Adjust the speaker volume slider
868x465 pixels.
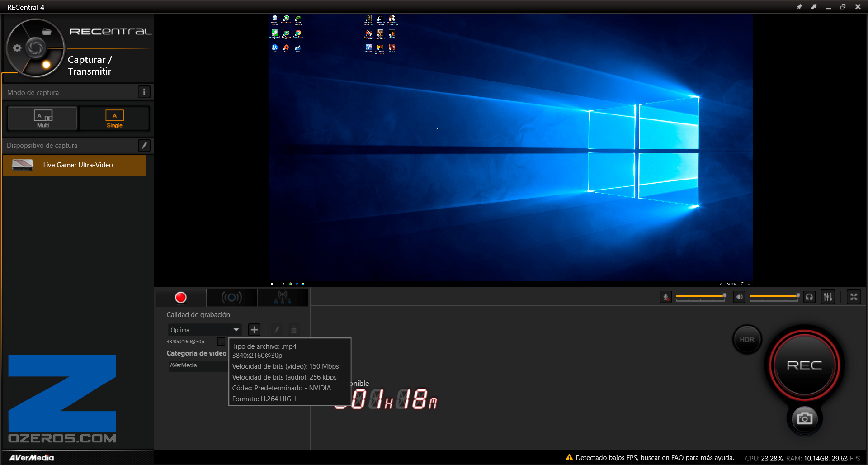pyautogui.click(x=774, y=297)
